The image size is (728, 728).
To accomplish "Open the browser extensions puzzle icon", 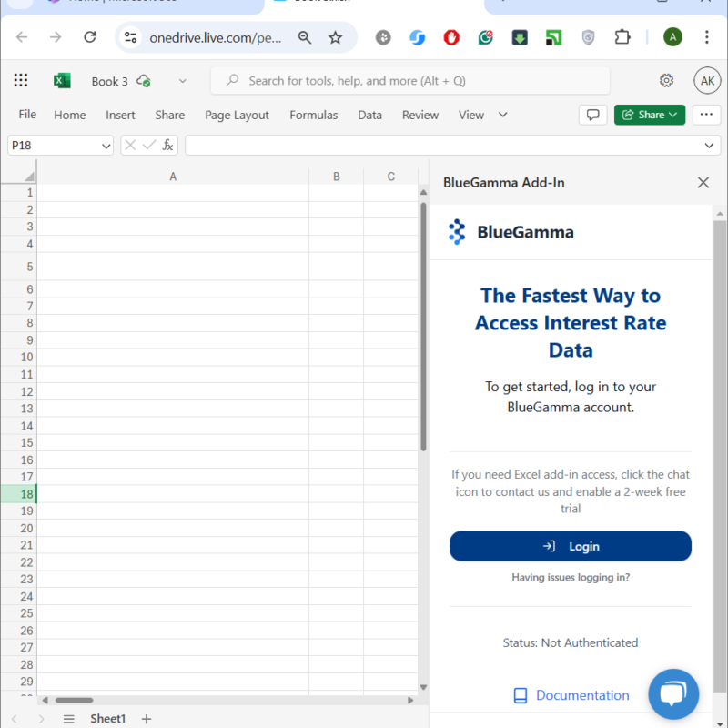I will click(622, 37).
